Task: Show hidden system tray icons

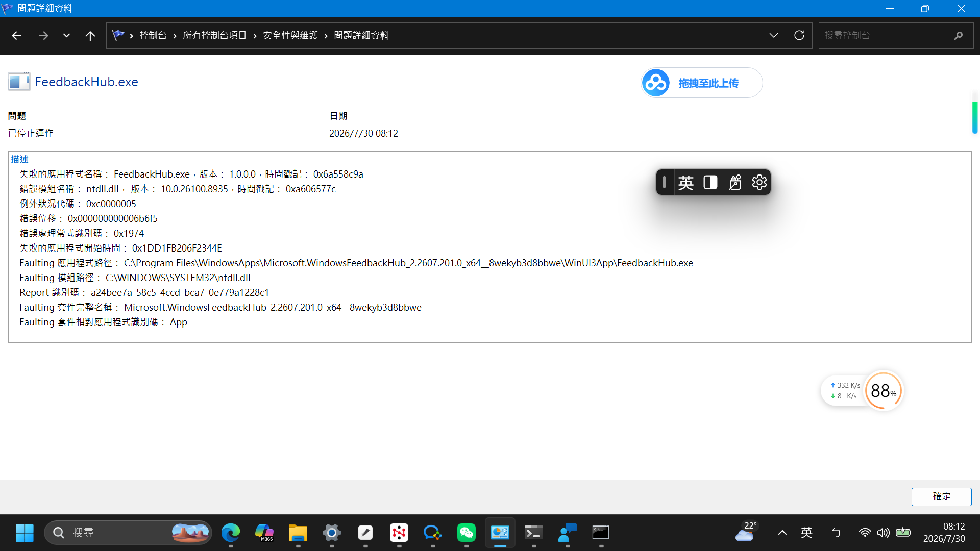Action: point(782,533)
